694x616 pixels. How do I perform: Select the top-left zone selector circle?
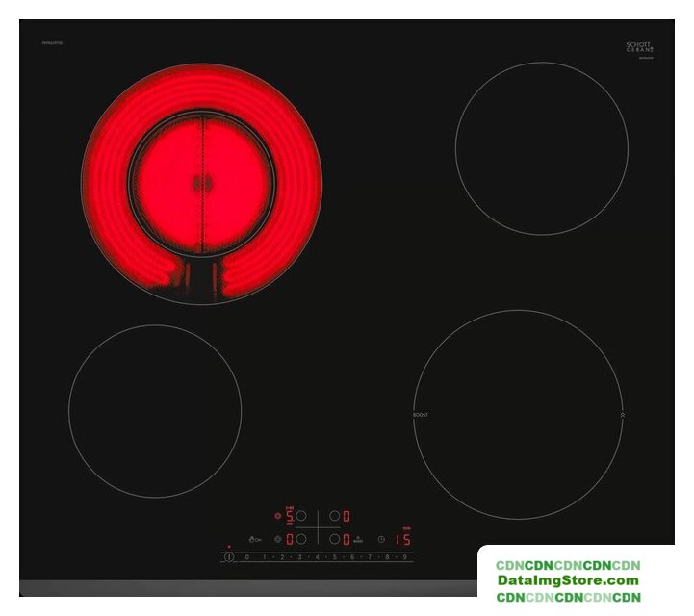pos(301,516)
